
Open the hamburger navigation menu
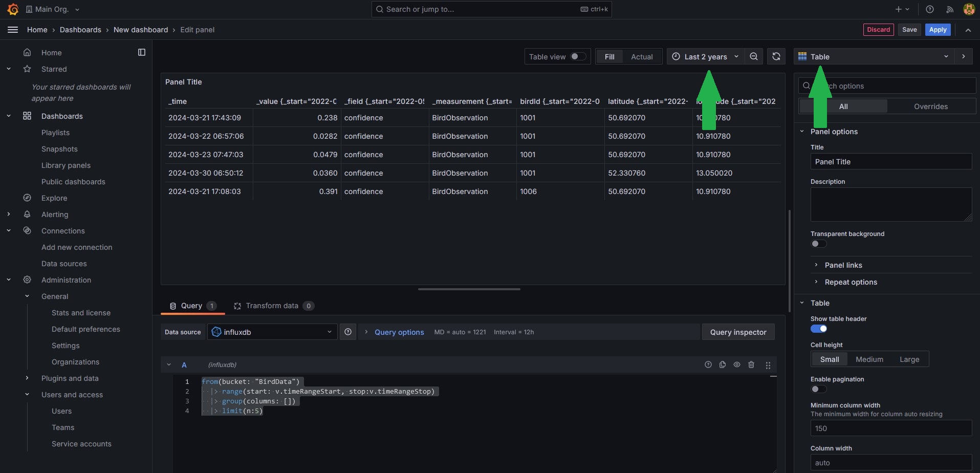point(13,30)
